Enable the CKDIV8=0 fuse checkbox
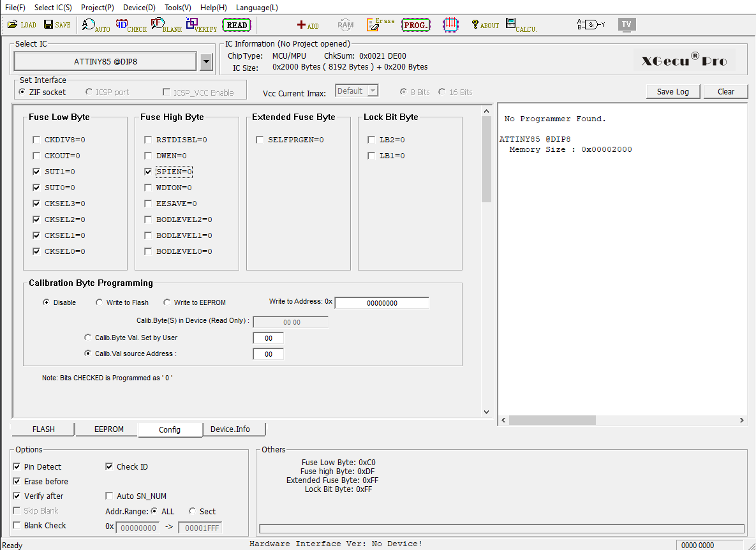756x550 pixels. coord(36,140)
